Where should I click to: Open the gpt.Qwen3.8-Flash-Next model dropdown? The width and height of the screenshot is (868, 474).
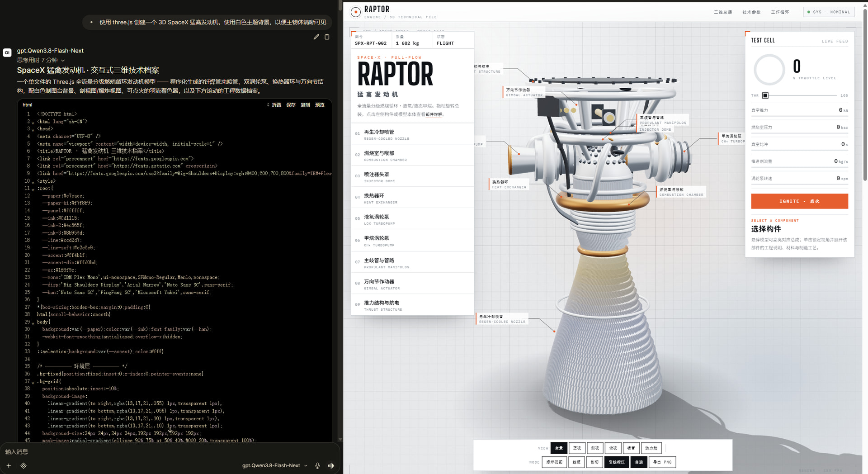pyautogui.click(x=274, y=465)
